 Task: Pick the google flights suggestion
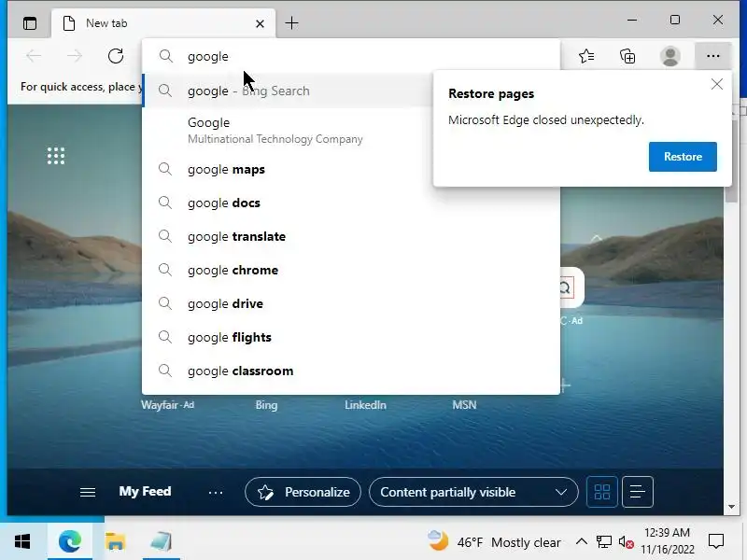(351, 337)
